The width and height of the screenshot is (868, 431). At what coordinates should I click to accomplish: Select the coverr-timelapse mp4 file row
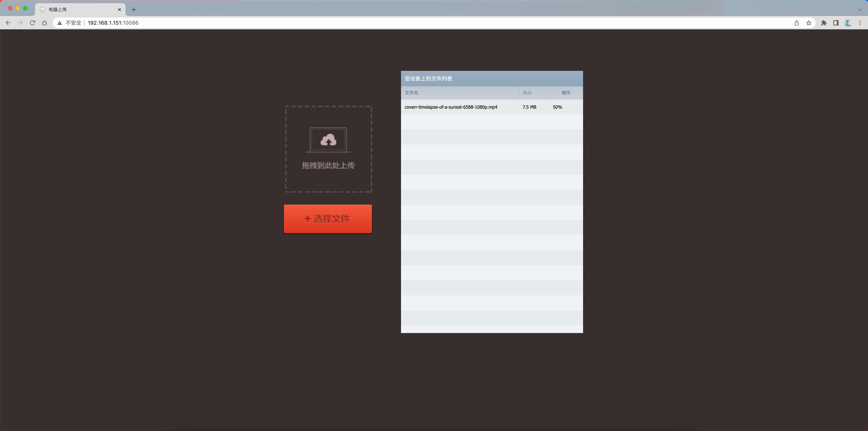(451, 107)
